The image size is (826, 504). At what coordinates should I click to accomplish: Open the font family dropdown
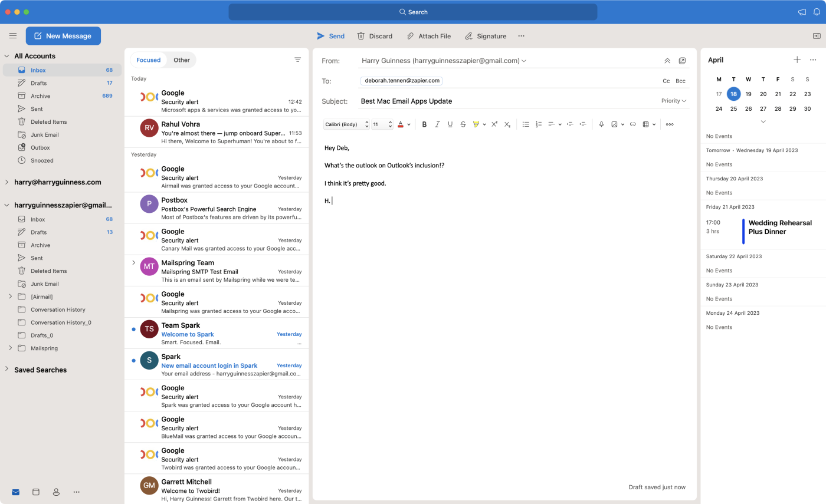(x=346, y=124)
